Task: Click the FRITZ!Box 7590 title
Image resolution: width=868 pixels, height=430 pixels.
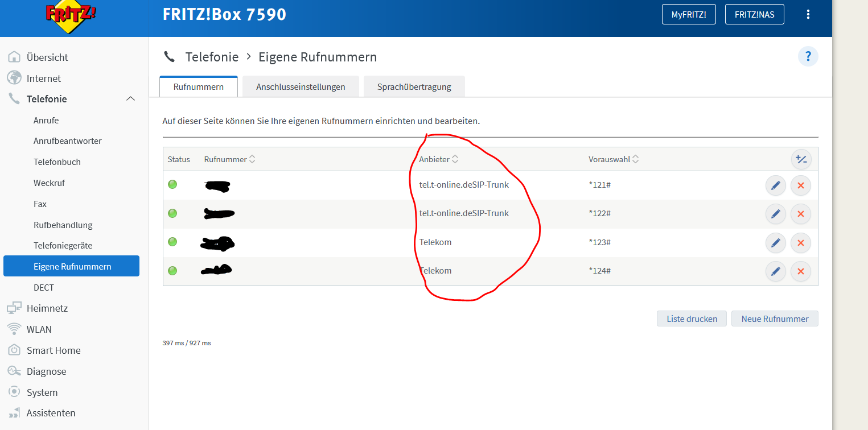Action: tap(224, 14)
